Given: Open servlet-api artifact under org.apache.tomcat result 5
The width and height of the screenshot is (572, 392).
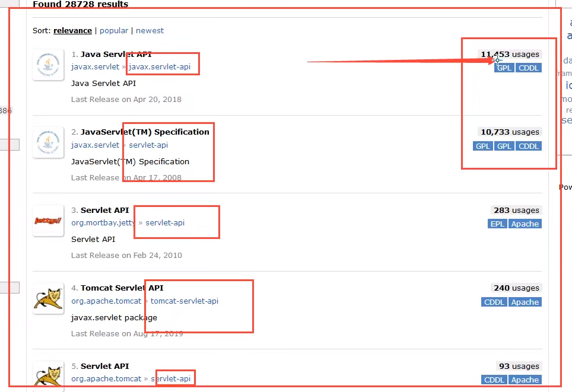Looking at the screenshot, I should 171,379.
